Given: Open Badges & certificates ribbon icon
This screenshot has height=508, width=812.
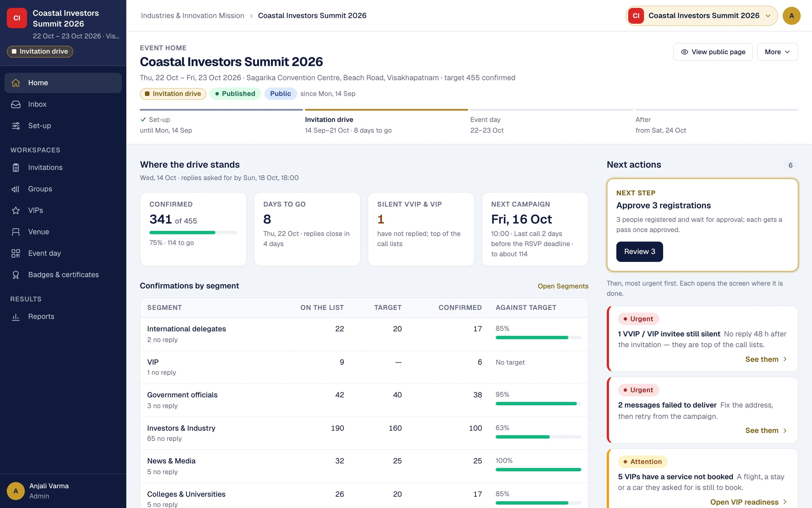Looking at the screenshot, I should coord(16,275).
